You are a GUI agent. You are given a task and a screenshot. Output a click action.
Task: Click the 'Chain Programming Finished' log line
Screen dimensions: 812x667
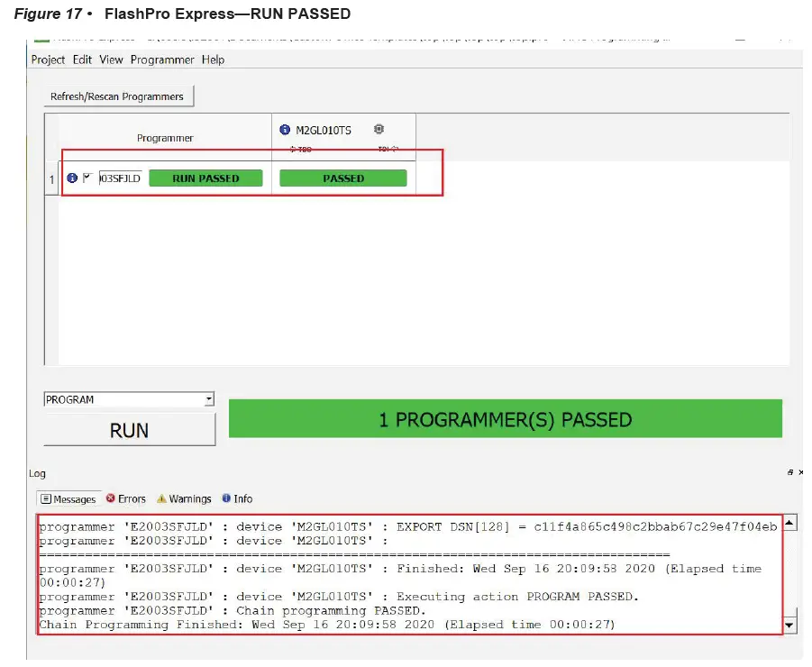327,625
